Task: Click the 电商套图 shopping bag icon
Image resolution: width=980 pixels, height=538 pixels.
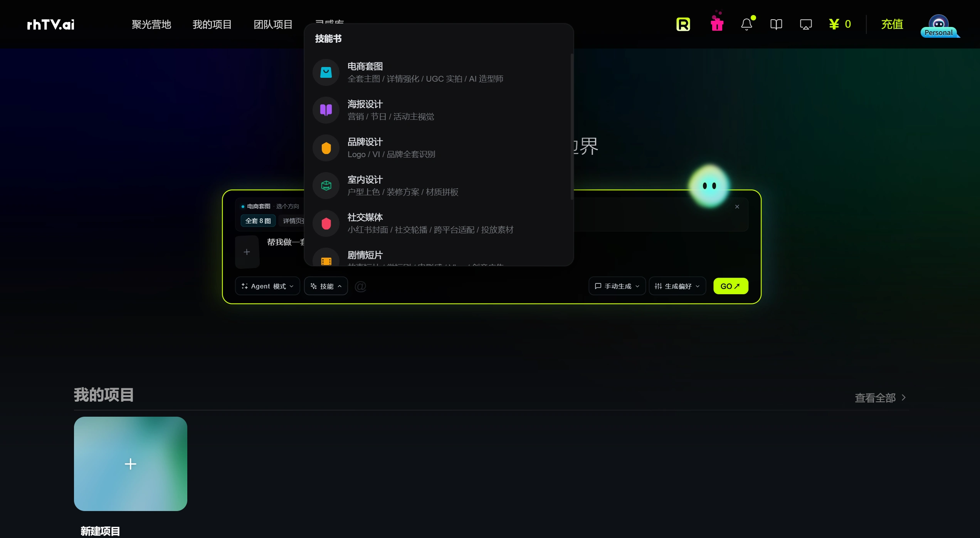Action: tap(326, 72)
